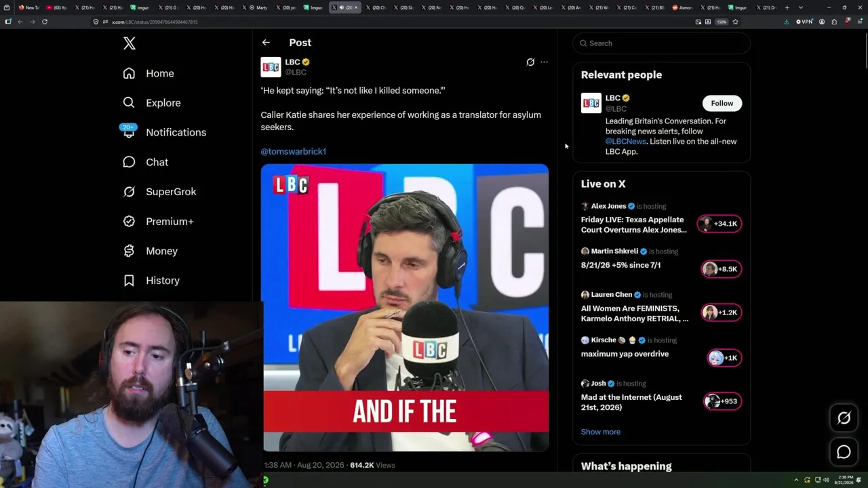
Task: Open the @tomswarbrick1 mention link
Action: pos(294,152)
